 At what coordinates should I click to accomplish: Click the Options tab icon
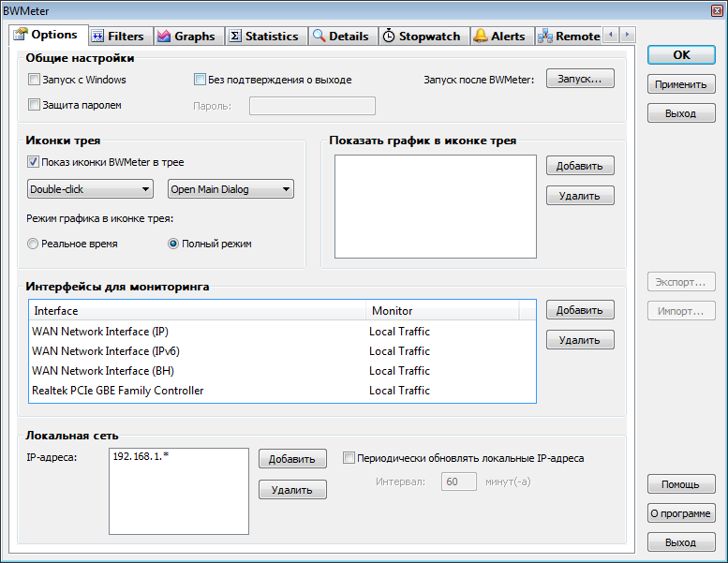(21, 34)
